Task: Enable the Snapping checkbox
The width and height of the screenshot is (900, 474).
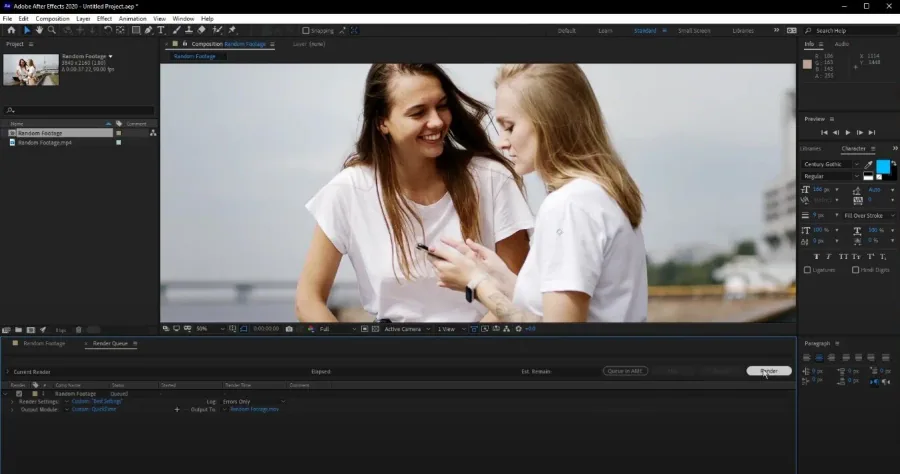Action: point(305,31)
